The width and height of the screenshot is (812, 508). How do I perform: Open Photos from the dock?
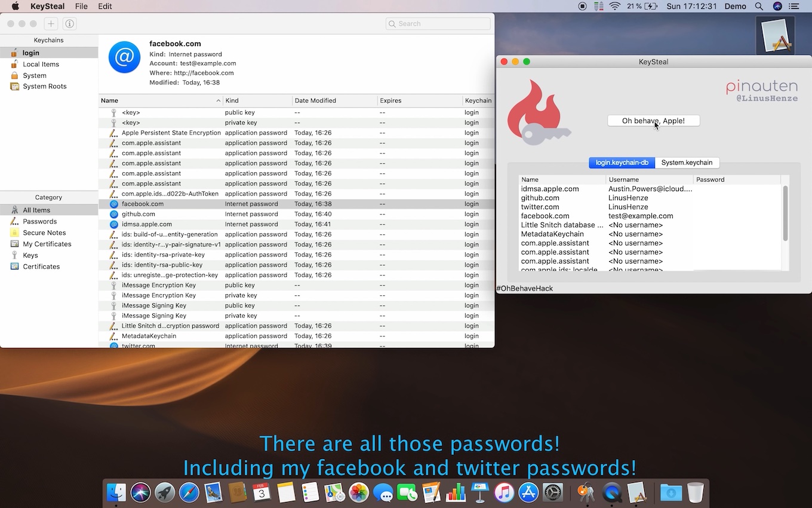click(x=359, y=492)
